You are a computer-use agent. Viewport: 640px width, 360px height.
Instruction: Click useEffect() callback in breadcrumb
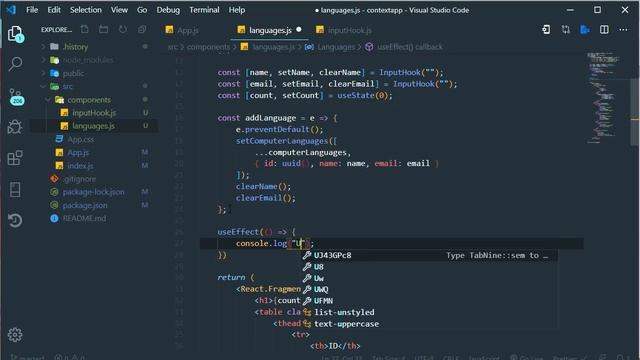click(x=409, y=47)
